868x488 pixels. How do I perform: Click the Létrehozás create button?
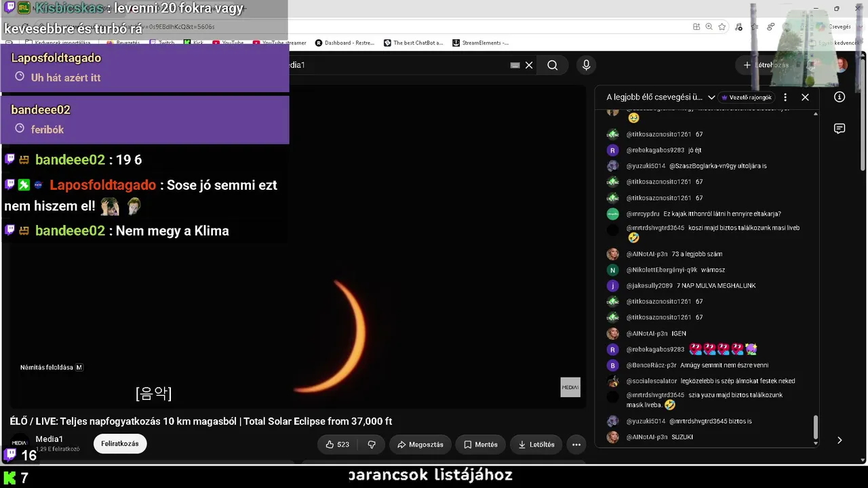coord(766,65)
